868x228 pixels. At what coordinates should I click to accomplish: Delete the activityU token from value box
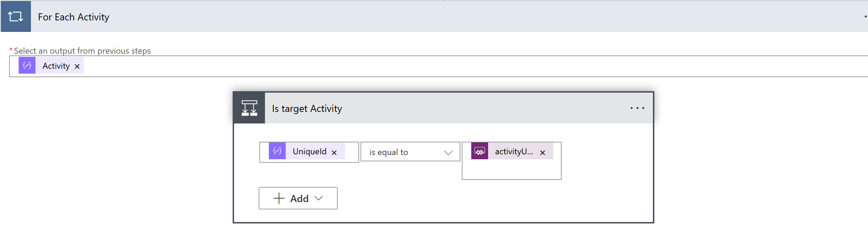(x=543, y=153)
